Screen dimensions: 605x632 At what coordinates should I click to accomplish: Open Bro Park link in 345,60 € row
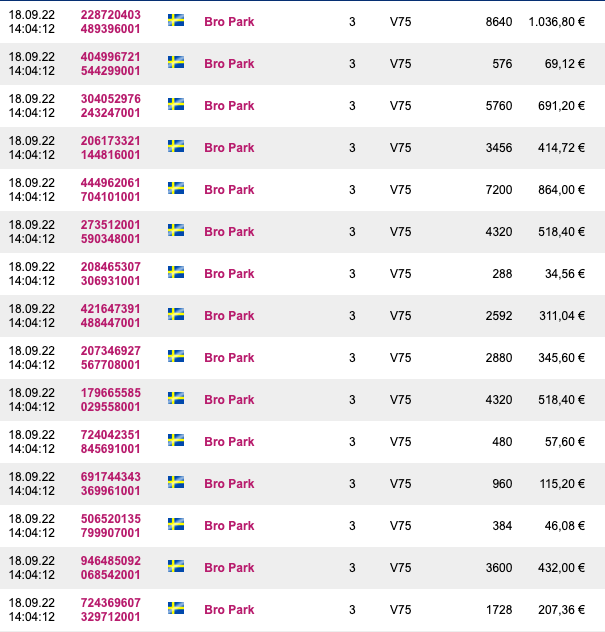click(229, 358)
